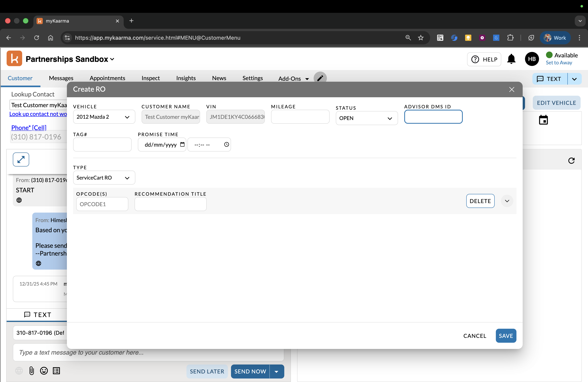Open the Type dropdown ServiceCart RO
The width and height of the screenshot is (588, 382).
click(x=104, y=178)
